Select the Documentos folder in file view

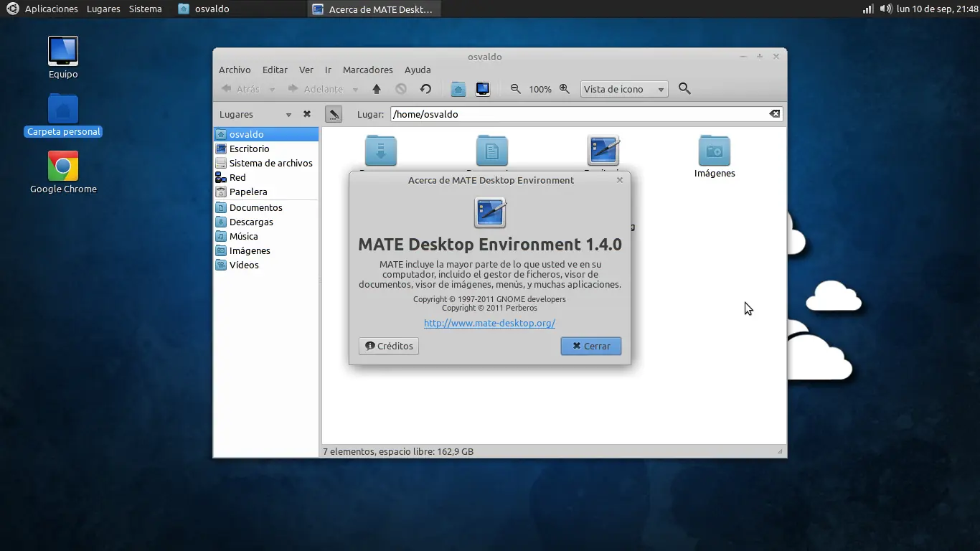point(492,151)
